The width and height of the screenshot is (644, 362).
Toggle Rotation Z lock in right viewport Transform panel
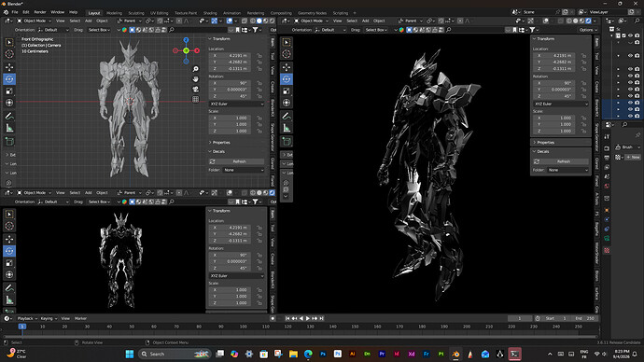pos(583,96)
